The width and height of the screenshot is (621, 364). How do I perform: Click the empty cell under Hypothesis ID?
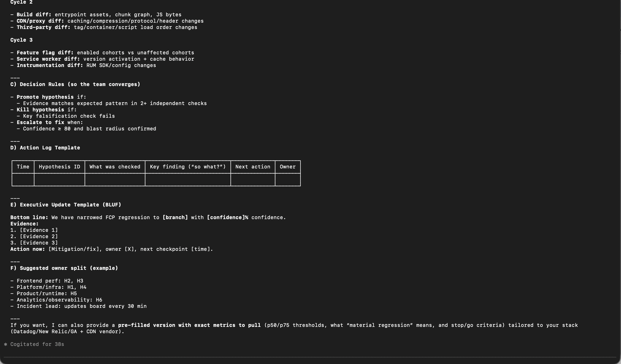pyautogui.click(x=59, y=180)
